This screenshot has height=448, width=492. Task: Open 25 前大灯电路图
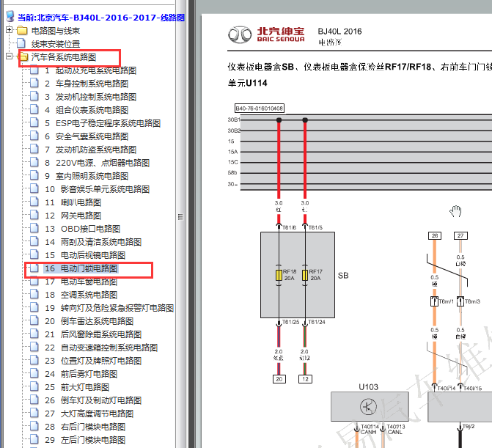point(77,387)
